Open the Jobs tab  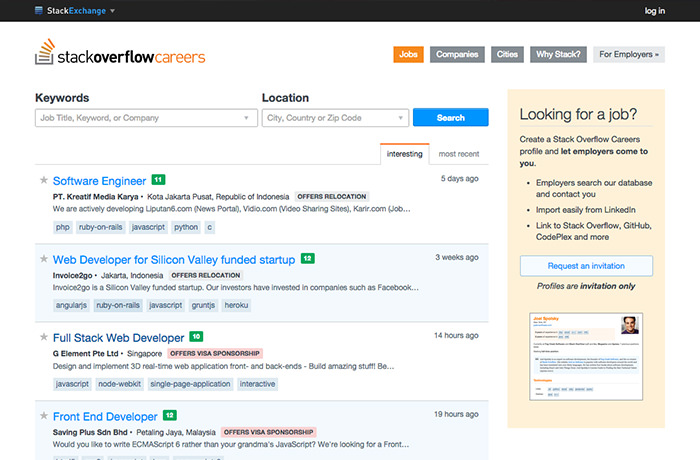tap(408, 54)
